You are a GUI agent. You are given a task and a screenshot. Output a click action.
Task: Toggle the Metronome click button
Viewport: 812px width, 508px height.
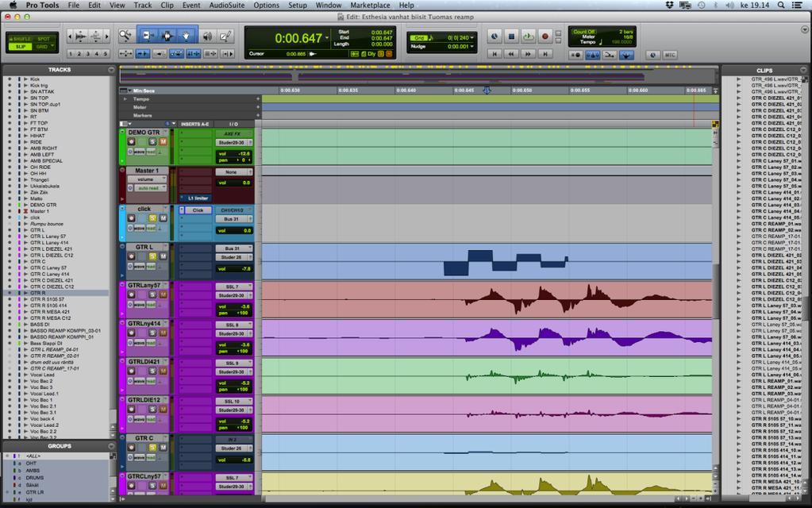click(x=592, y=55)
